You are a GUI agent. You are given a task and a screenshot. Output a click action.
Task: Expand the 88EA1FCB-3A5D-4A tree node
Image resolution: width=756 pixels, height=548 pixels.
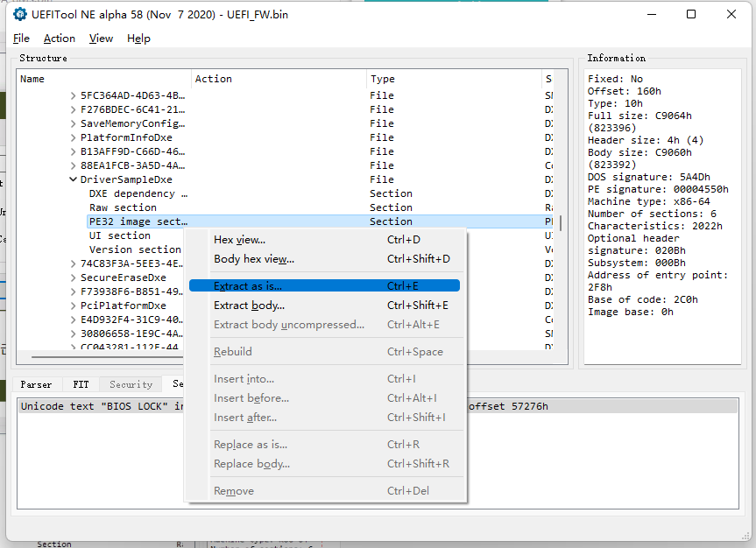[73, 165]
